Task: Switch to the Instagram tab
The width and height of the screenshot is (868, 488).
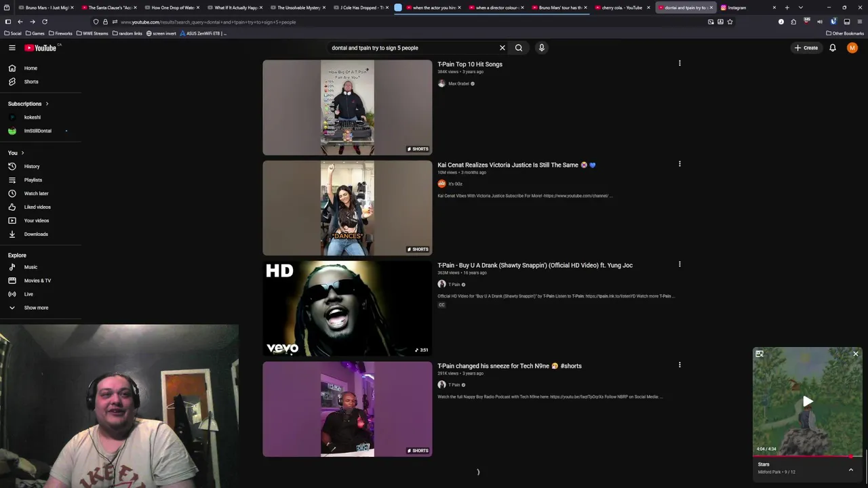Action: 748,7
